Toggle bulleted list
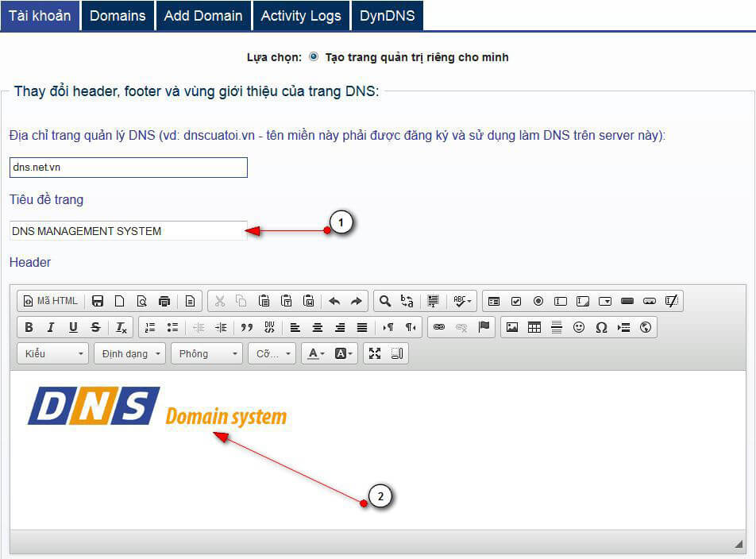Image resolution: width=756 pixels, height=559 pixels. [x=172, y=328]
